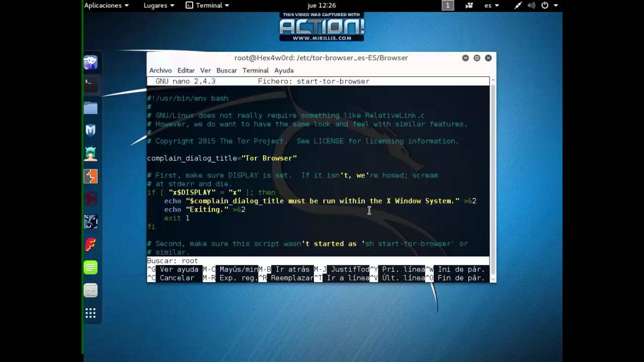Viewport: 644px width, 362px height.
Task: Click the 'fi' line in the script
Action: 151,227
